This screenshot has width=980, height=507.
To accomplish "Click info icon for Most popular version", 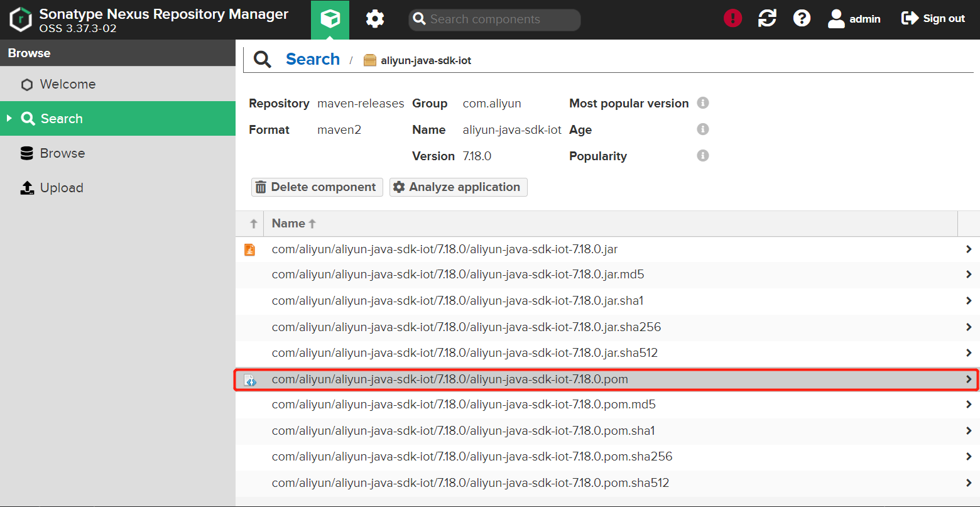I will pyautogui.click(x=703, y=102).
